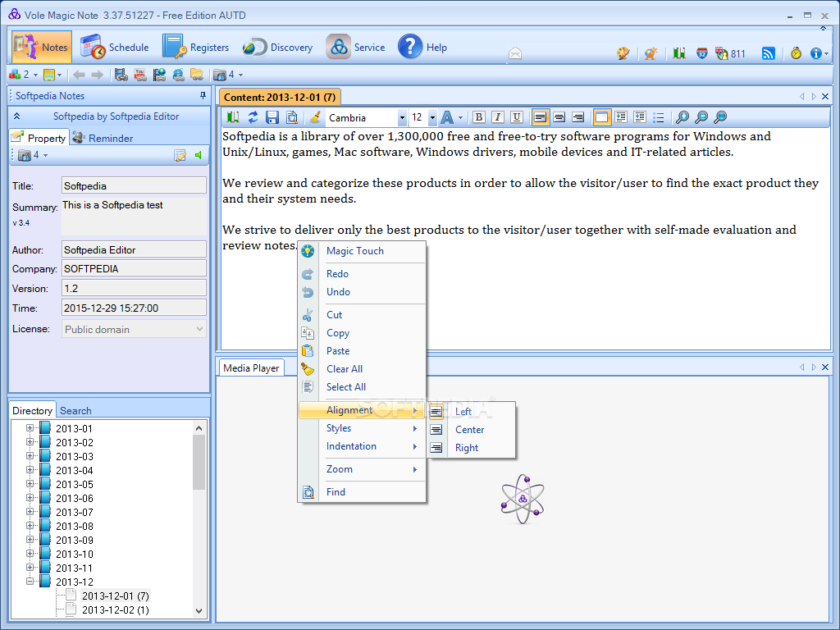The width and height of the screenshot is (840, 630).
Task: Open the Zoom submenu
Action: (x=362, y=469)
